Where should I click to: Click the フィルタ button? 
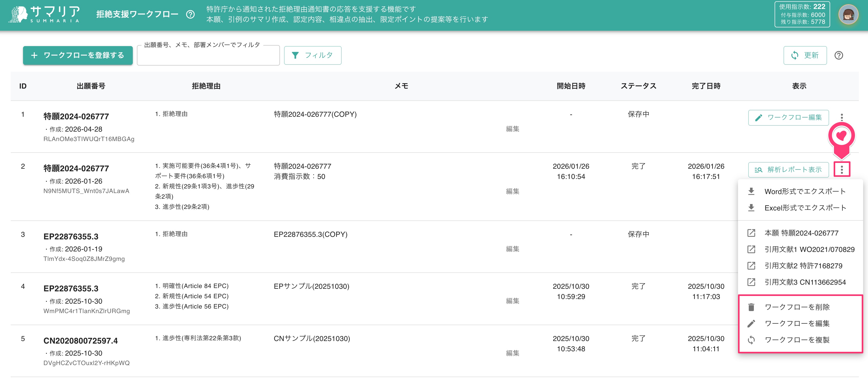click(x=312, y=55)
